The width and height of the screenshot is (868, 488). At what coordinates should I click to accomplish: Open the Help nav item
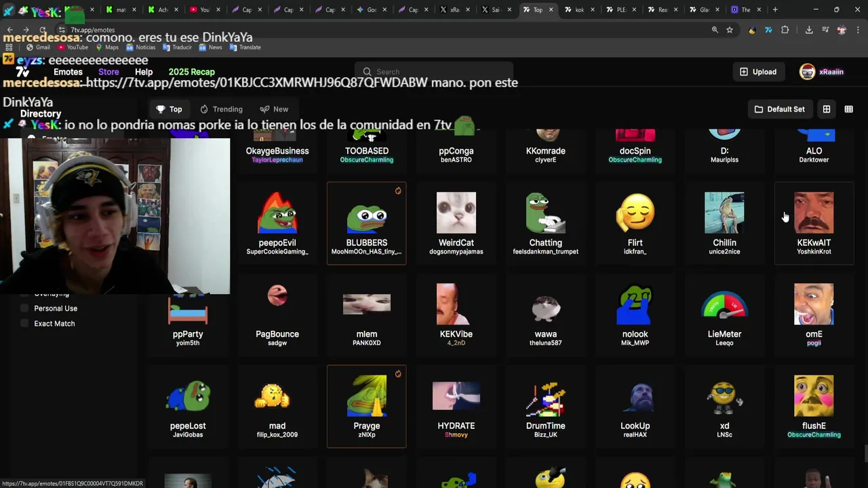coord(144,72)
